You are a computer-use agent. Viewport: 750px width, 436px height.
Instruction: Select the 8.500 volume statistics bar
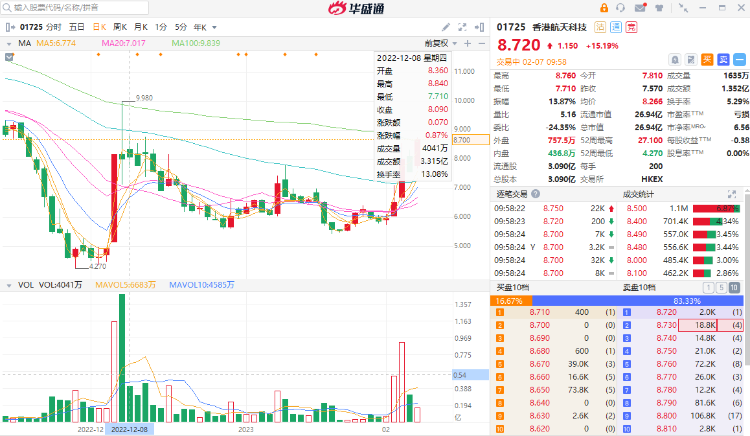[717, 208]
